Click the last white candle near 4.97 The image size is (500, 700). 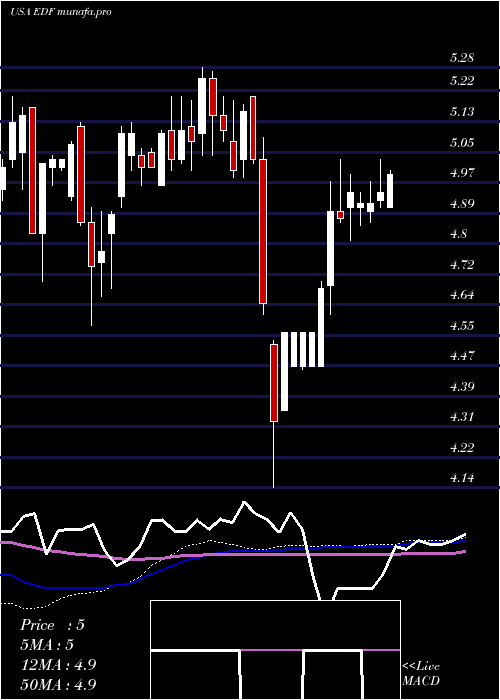coord(390,191)
